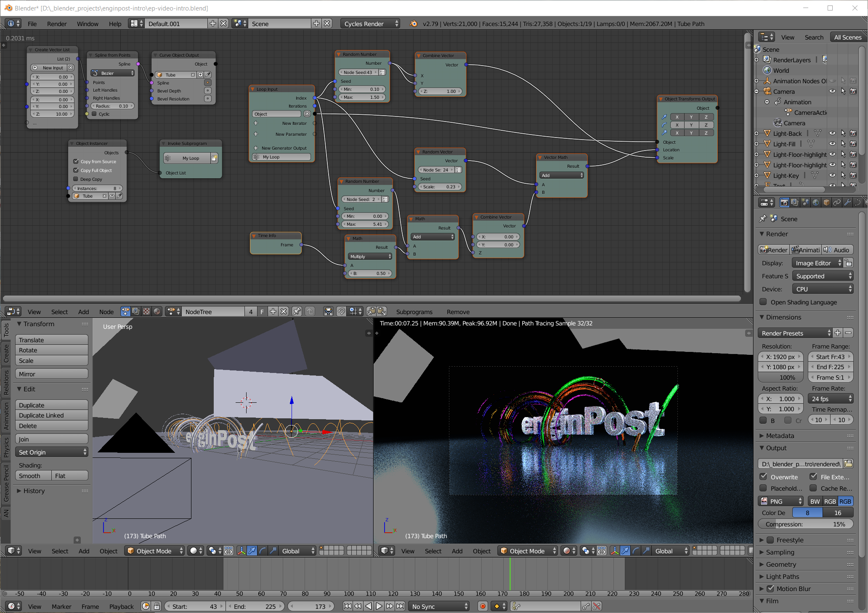Click the Mirror button

pos(52,374)
